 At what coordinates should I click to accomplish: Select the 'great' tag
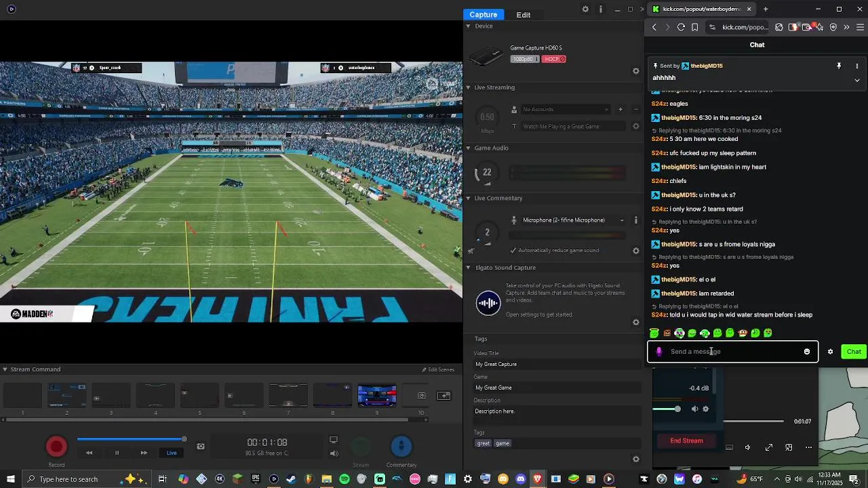[x=484, y=443]
